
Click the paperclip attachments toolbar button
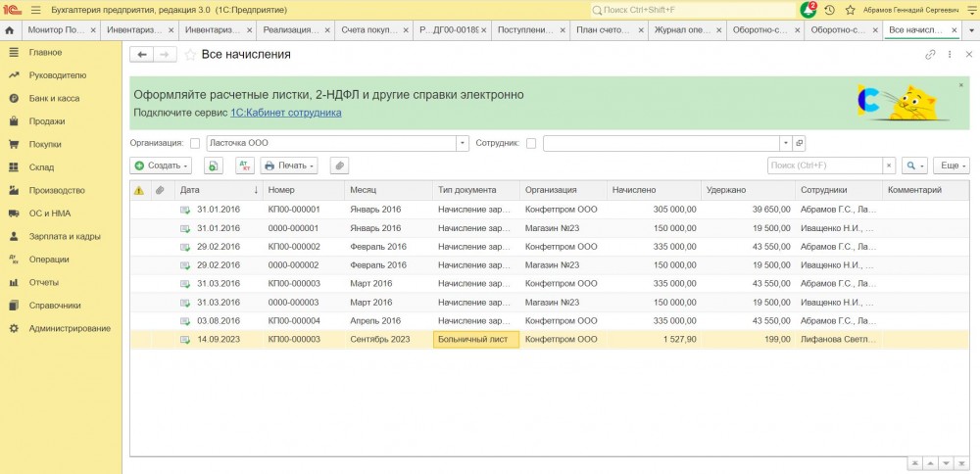[x=339, y=166]
